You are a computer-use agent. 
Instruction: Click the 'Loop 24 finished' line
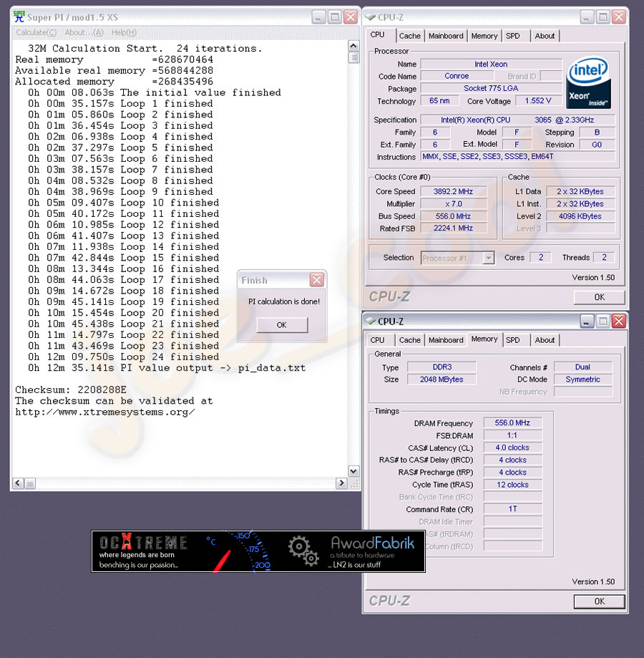coord(123,357)
